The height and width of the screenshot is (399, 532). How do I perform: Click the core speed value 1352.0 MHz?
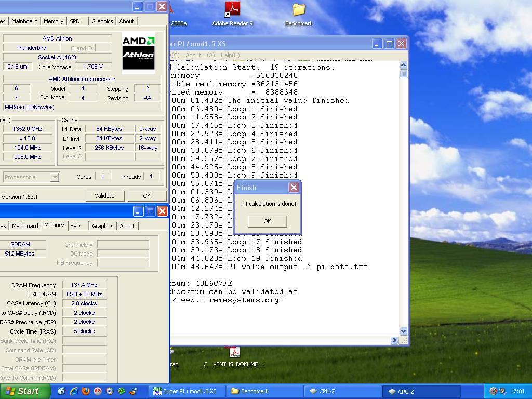(28, 129)
